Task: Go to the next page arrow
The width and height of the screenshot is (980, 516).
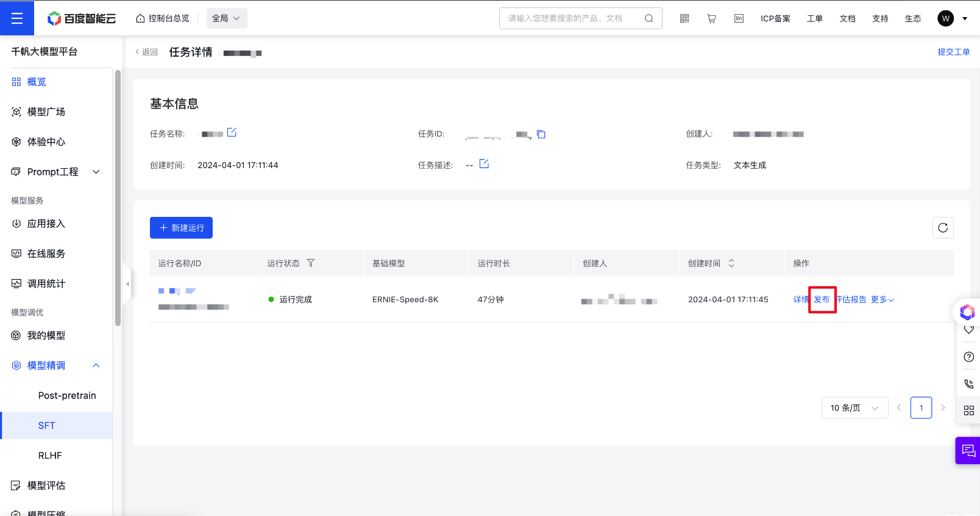Action: pos(943,408)
